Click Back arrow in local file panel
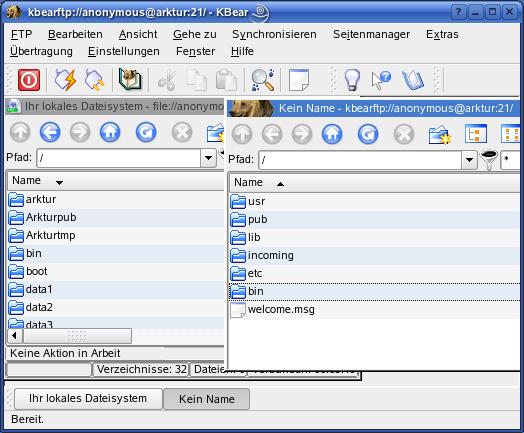Screen dimensions: 524x433 click(x=50, y=132)
